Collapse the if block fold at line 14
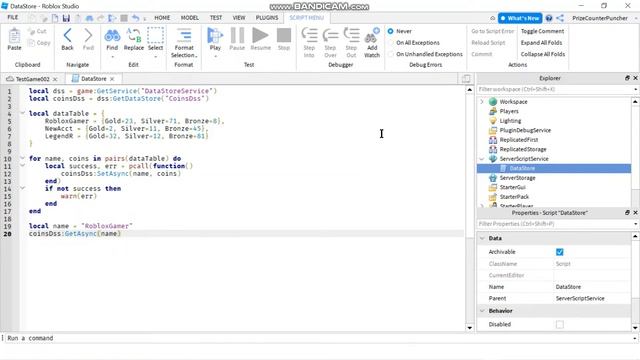Screen dimensions: 640x360 23,188
